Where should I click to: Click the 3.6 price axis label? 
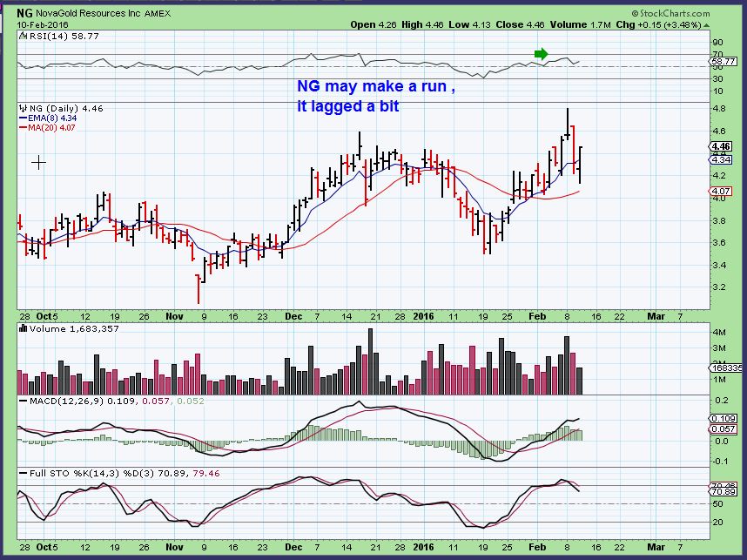coord(719,243)
